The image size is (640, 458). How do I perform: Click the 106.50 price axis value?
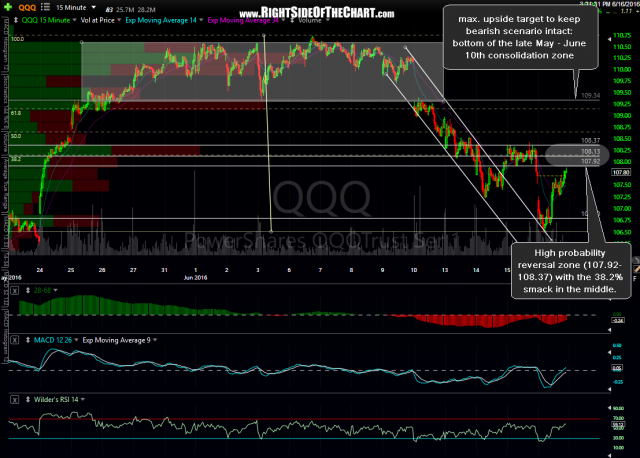point(622,232)
